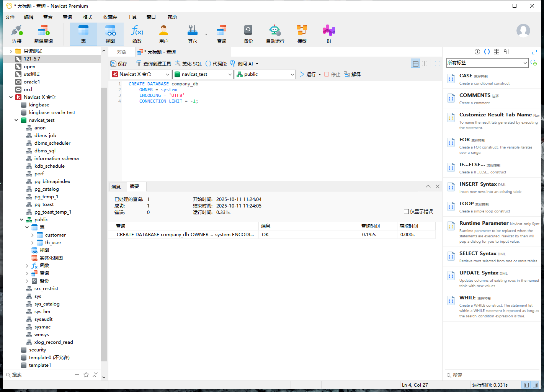Open the 文件 menu
The height and width of the screenshot is (392, 544).
tap(10, 17)
